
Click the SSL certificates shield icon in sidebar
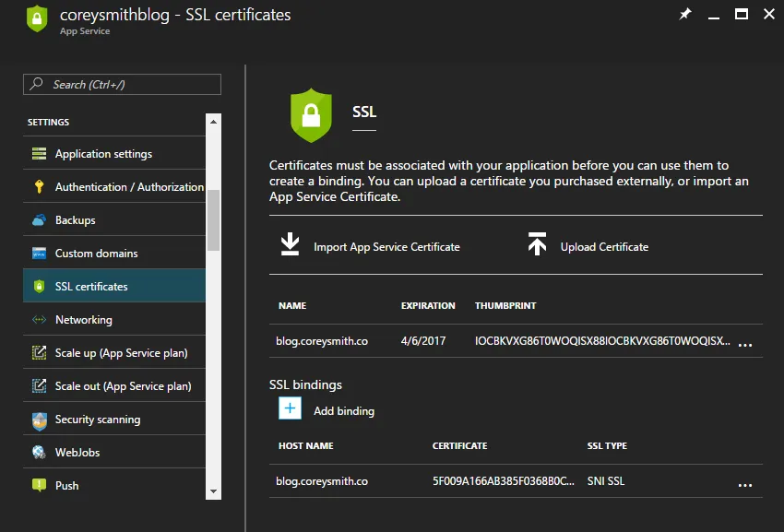coord(39,286)
